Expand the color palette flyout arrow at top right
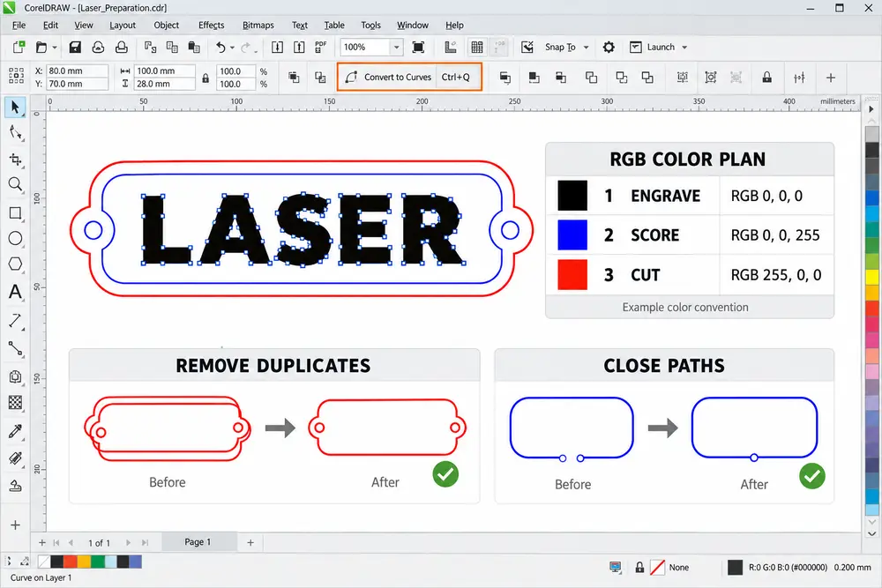The width and height of the screenshot is (882, 588). (x=871, y=109)
